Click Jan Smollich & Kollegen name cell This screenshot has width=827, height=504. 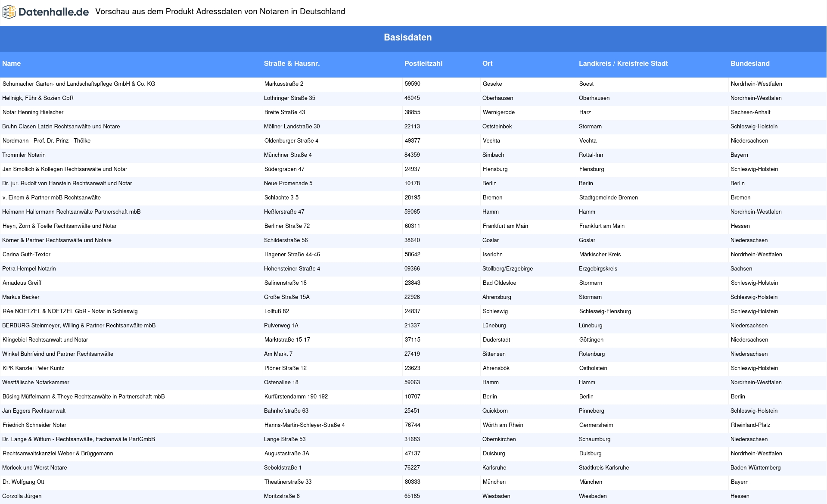tap(65, 169)
